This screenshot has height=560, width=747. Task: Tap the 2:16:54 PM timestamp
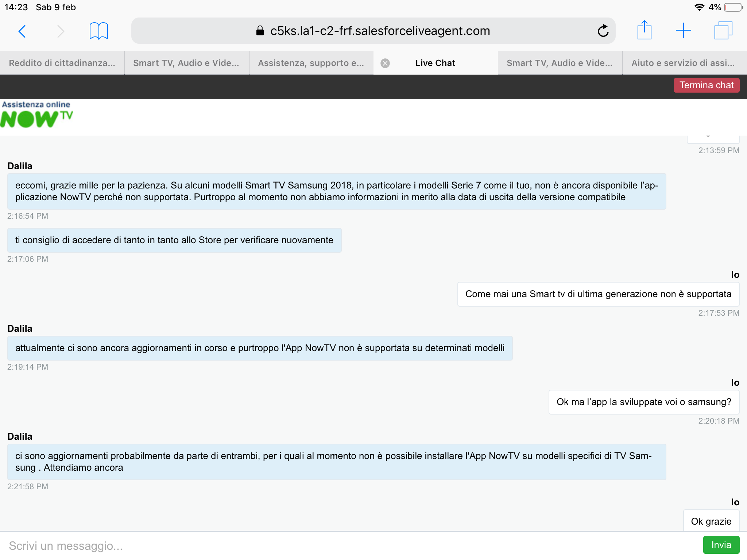(x=28, y=216)
